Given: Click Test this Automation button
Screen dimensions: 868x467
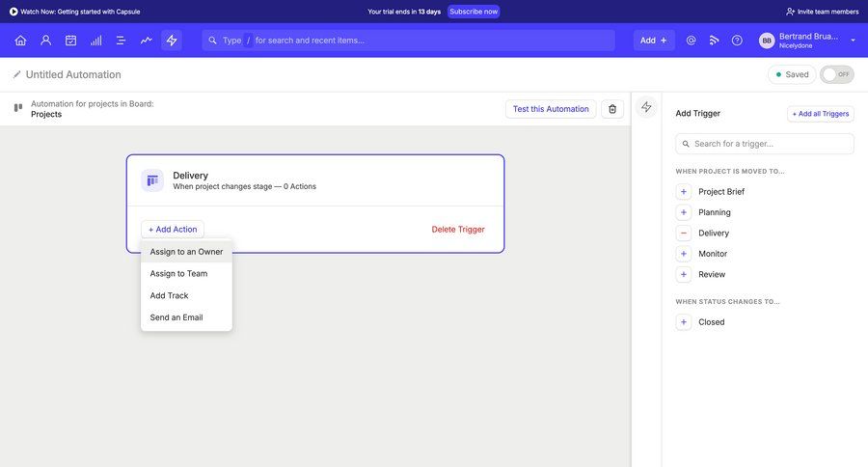Looking at the screenshot, I should pyautogui.click(x=551, y=109).
